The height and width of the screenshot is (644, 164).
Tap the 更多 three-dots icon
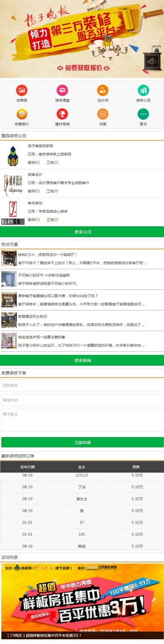143,114
